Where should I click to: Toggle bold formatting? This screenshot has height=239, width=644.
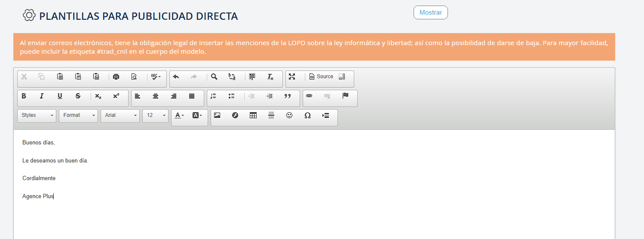[24, 96]
